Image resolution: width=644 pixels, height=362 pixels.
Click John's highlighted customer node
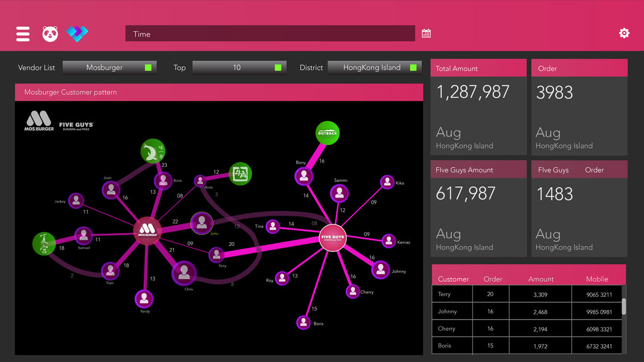[202, 222]
